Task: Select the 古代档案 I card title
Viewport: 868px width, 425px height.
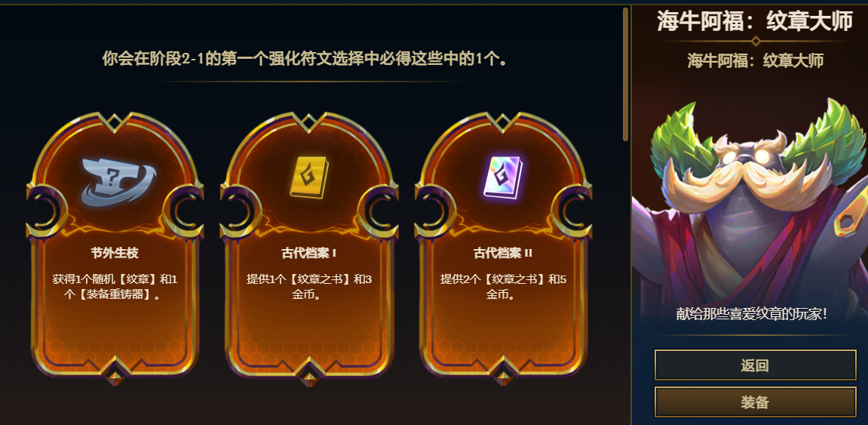Action: pos(309,253)
